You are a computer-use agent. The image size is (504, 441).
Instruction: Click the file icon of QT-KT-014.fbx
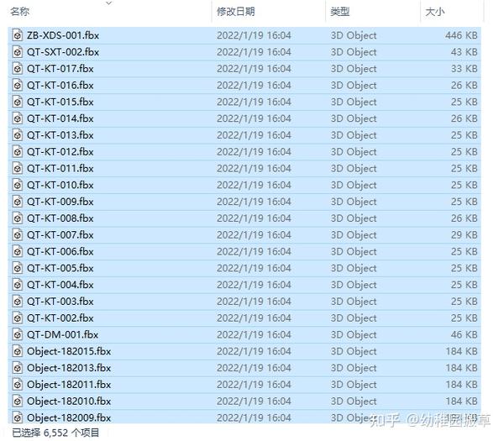18,118
